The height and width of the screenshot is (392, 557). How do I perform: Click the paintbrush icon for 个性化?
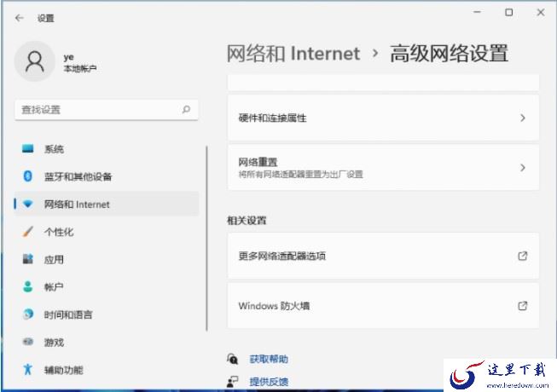(x=27, y=232)
